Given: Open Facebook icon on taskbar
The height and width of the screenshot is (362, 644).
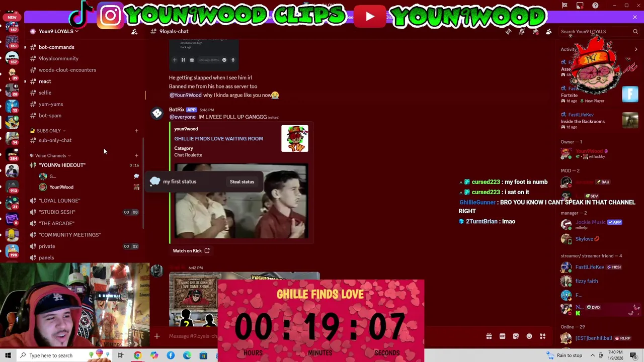Looking at the screenshot, I should point(171,355).
